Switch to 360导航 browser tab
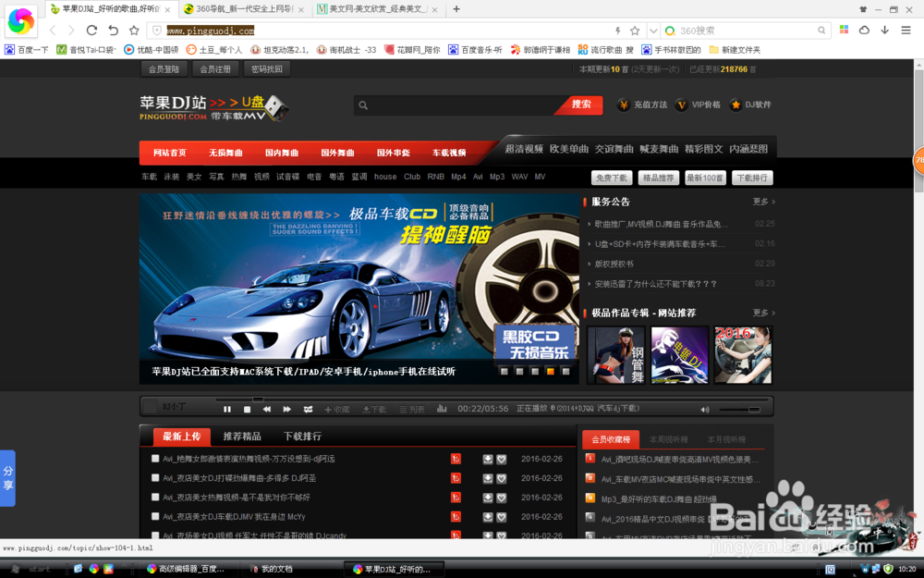This screenshot has width=924, height=578. 245,9
